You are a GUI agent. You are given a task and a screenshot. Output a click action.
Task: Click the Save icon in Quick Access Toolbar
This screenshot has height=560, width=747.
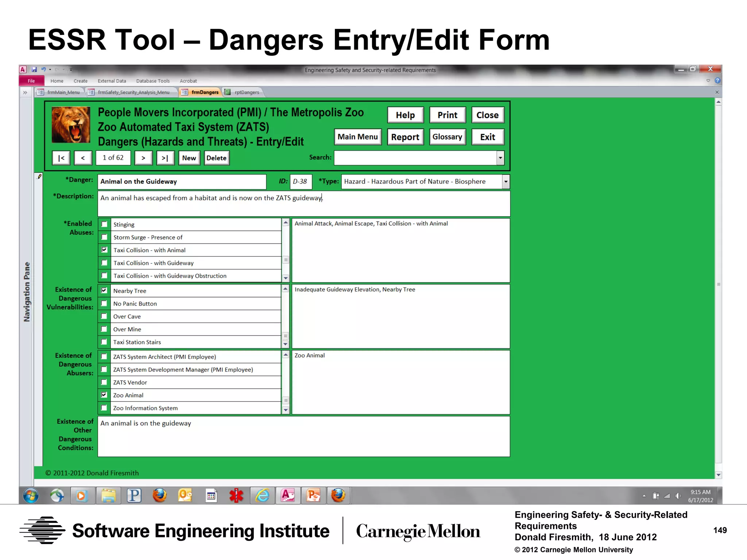point(34,69)
